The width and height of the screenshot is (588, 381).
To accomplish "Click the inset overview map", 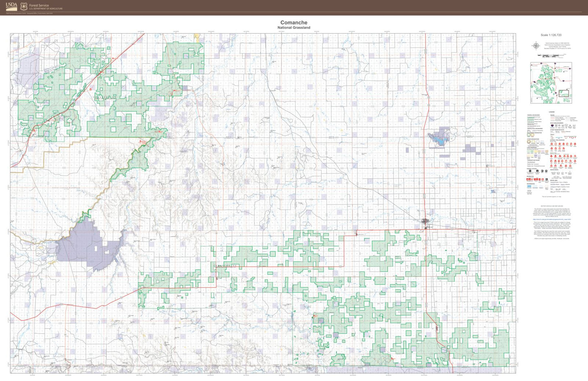I will pyautogui.click(x=551, y=82).
